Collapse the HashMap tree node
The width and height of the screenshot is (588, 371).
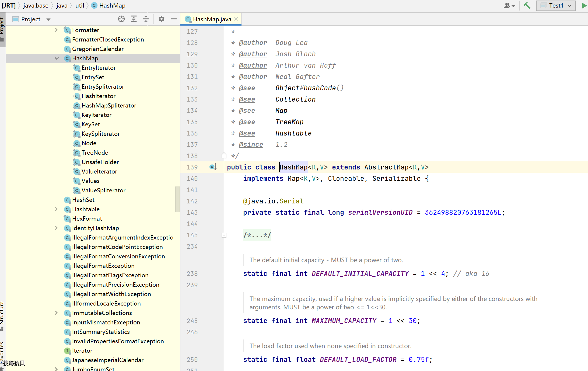57,58
